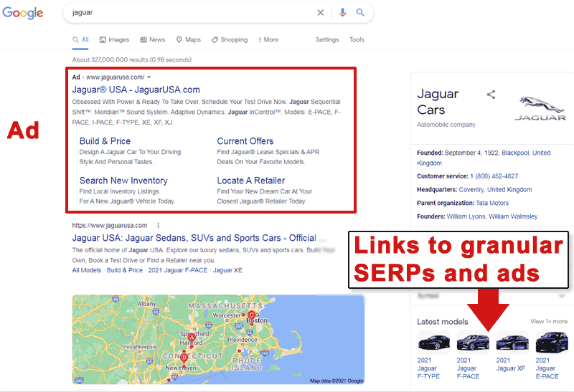Click map marker B near New Haven
The width and height of the screenshot is (574, 392).
(184, 358)
